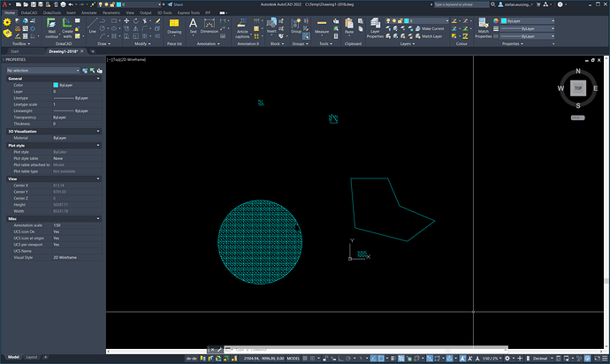Click the Match Layer button
The height and width of the screenshot is (364, 610).
click(x=431, y=35)
